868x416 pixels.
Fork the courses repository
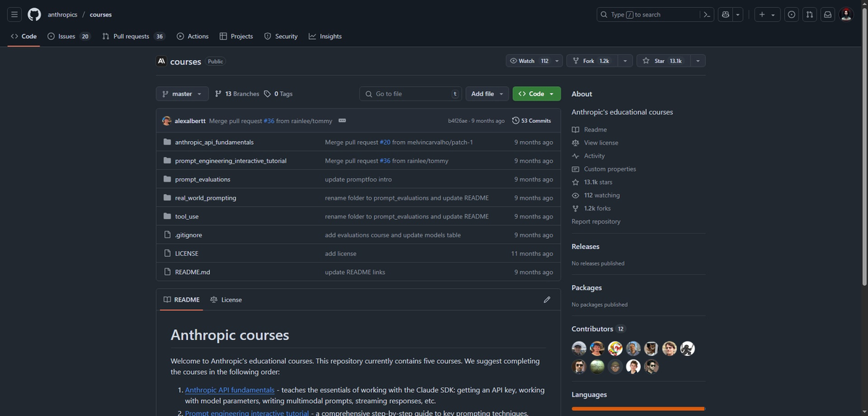tap(592, 61)
